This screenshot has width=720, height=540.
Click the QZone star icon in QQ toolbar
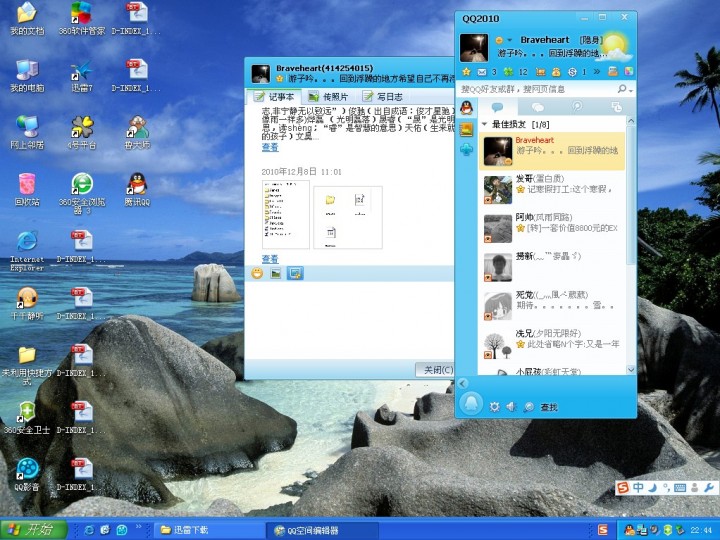point(466,72)
